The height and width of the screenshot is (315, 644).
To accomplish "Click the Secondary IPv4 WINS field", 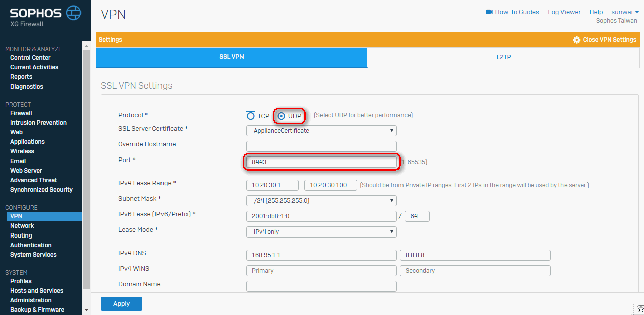I will (475, 271).
